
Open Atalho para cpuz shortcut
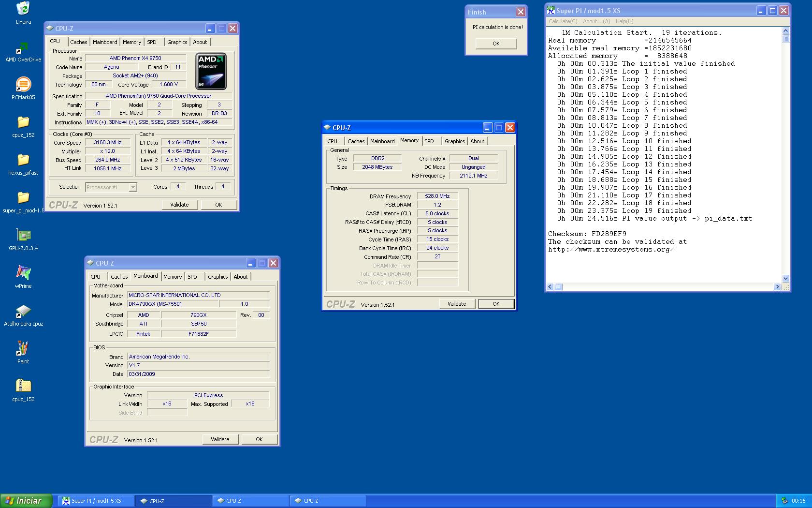click(x=23, y=311)
